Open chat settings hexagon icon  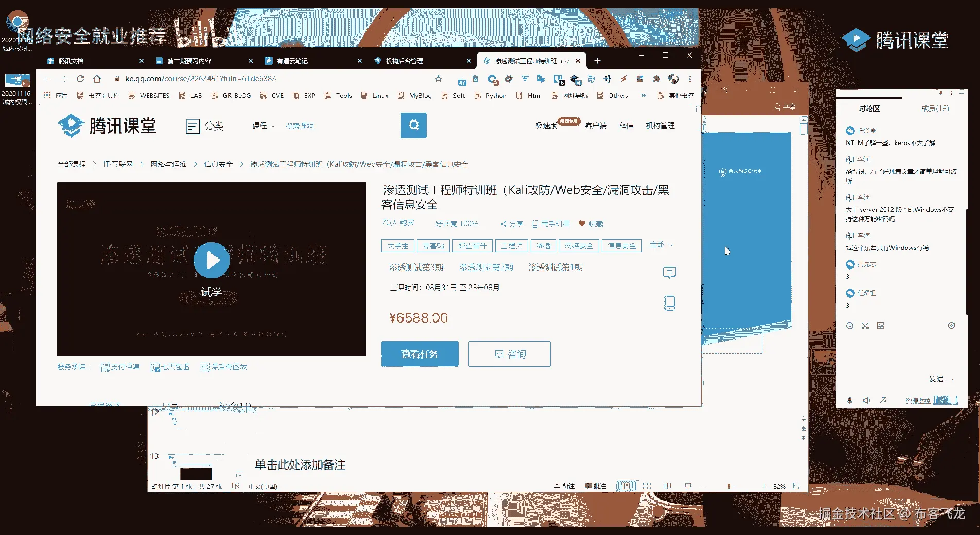(x=951, y=326)
